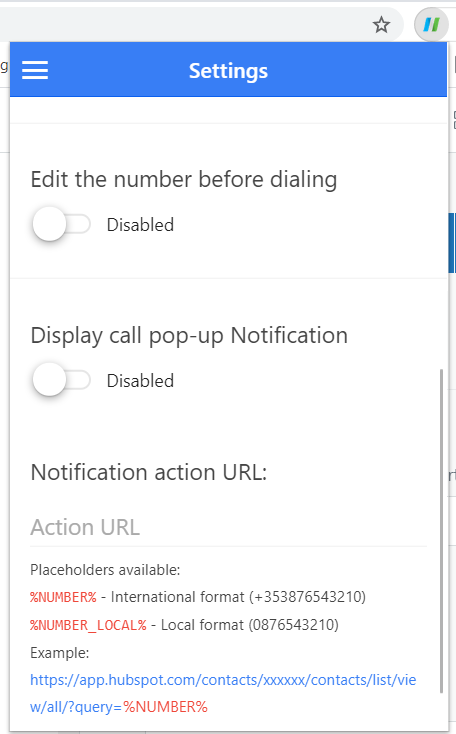Click the Display call pop-up Notification heading
456x734 pixels.
click(x=189, y=336)
